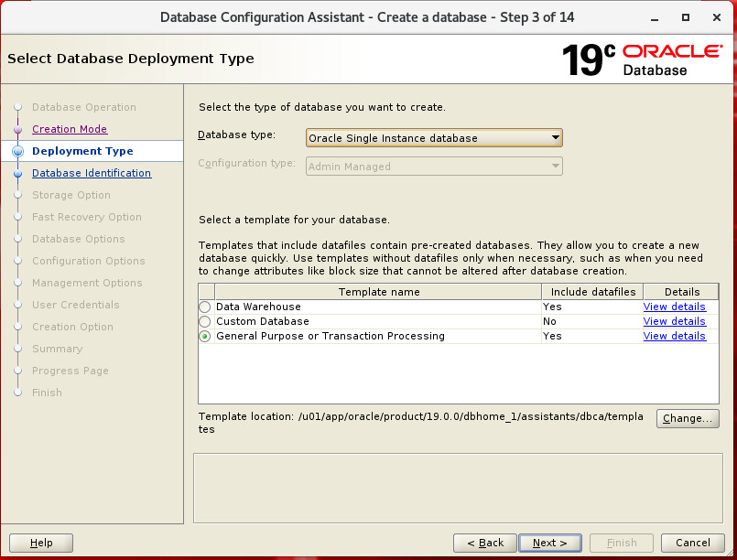Viewport: 737px width, 560px height.
Task: Select General Purpose or Transaction Processing radio
Action: (x=205, y=337)
